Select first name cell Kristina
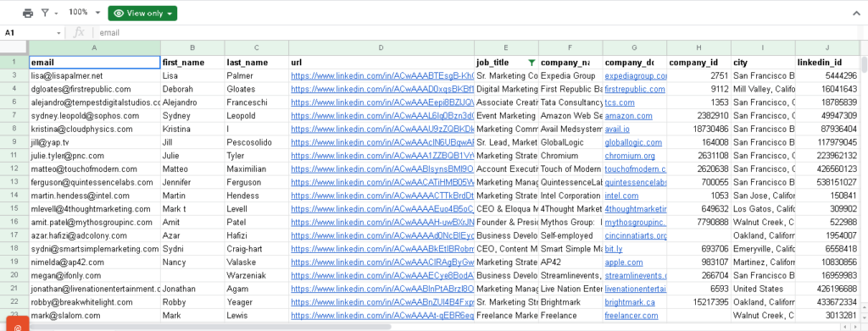868x331 pixels. [x=192, y=129]
